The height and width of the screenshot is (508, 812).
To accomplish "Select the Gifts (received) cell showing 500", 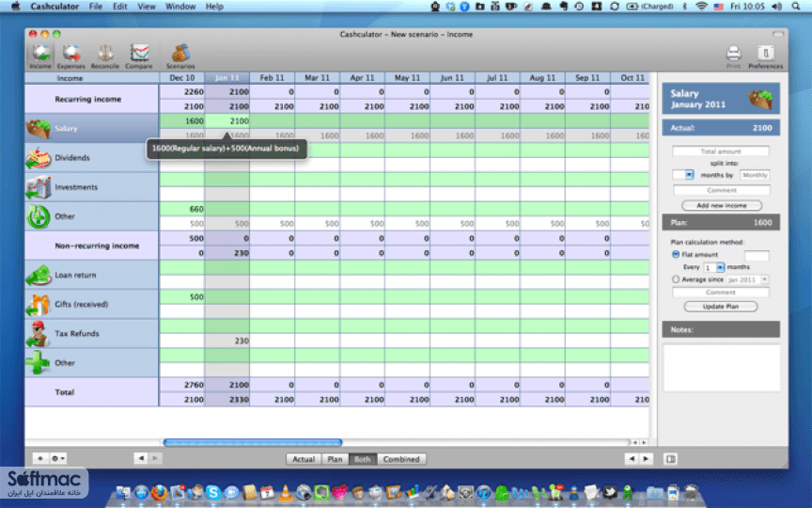I will pos(182,297).
